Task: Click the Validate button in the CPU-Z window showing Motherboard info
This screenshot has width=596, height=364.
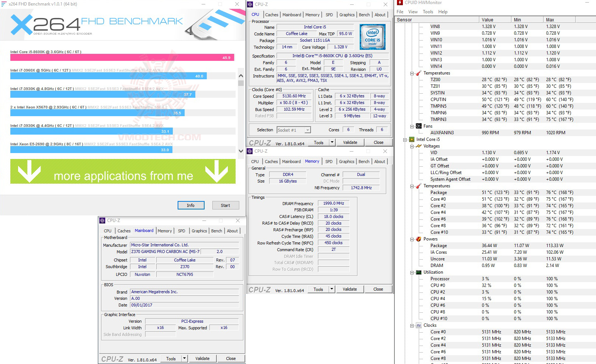Action: pos(202,358)
